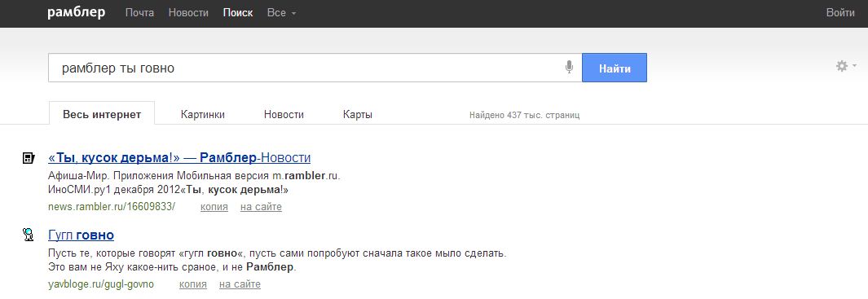Click the Найти search button

615,68
